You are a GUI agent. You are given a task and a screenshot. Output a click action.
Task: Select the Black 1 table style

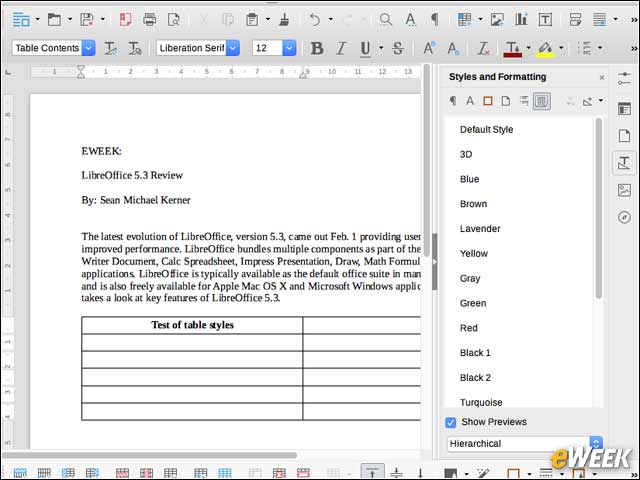(x=475, y=353)
